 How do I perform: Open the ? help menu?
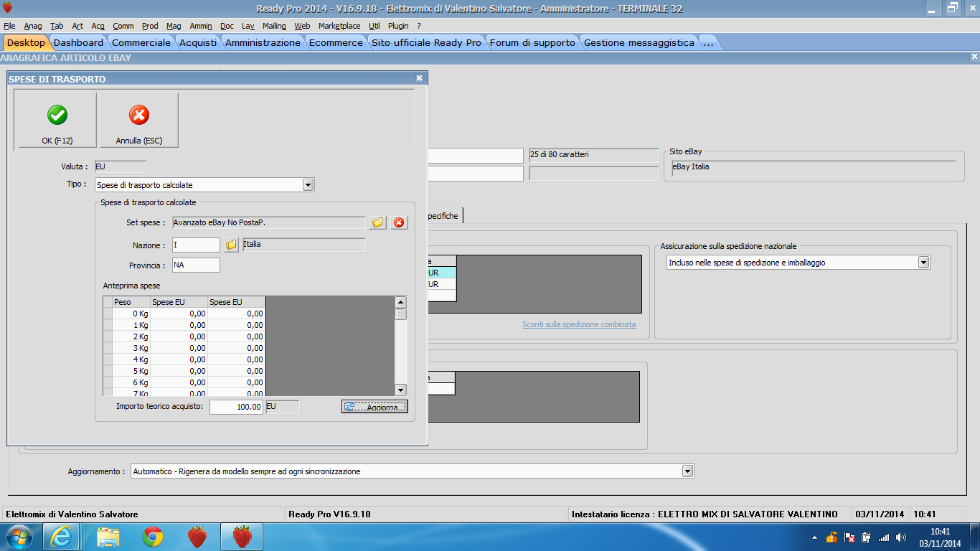pos(419,26)
